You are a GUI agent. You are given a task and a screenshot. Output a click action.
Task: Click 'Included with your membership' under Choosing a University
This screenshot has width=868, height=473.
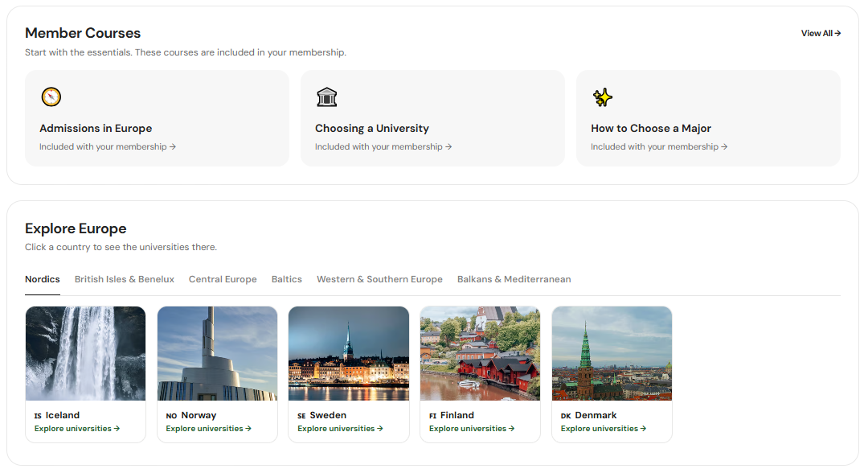coord(383,146)
